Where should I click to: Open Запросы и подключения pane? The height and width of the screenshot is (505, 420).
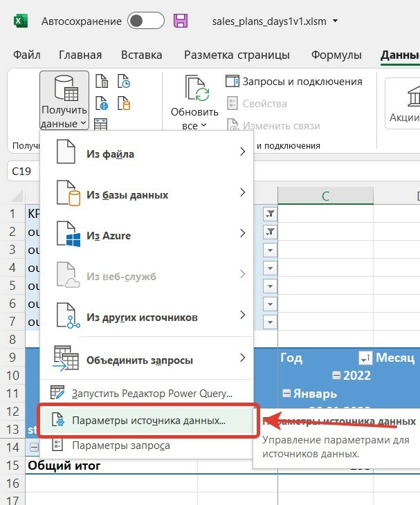[x=294, y=82]
